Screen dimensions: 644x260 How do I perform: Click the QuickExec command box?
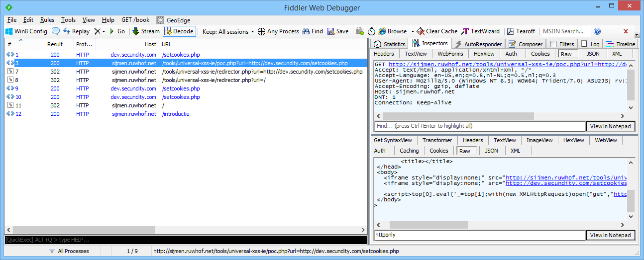pos(186,240)
